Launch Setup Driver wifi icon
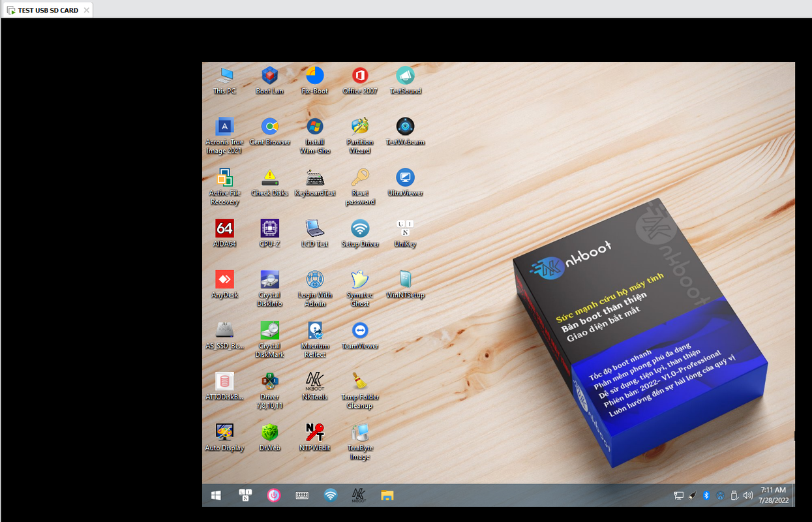Image resolution: width=812 pixels, height=522 pixels. 360,234
